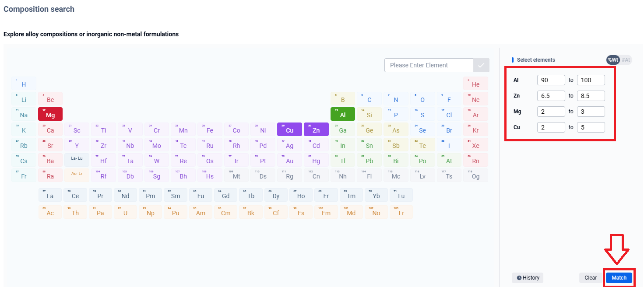Click the Please Enter Element field

tap(429, 65)
